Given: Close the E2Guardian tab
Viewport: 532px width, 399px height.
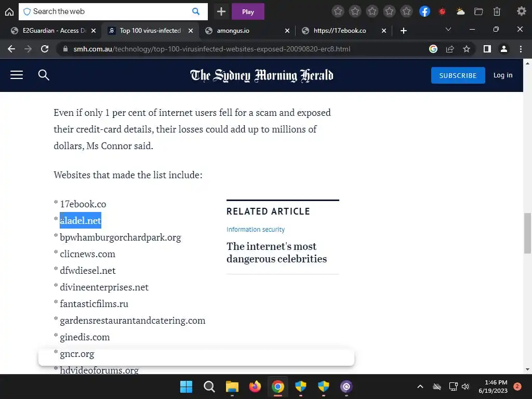Looking at the screenshot, I should (x=94, y=31).
